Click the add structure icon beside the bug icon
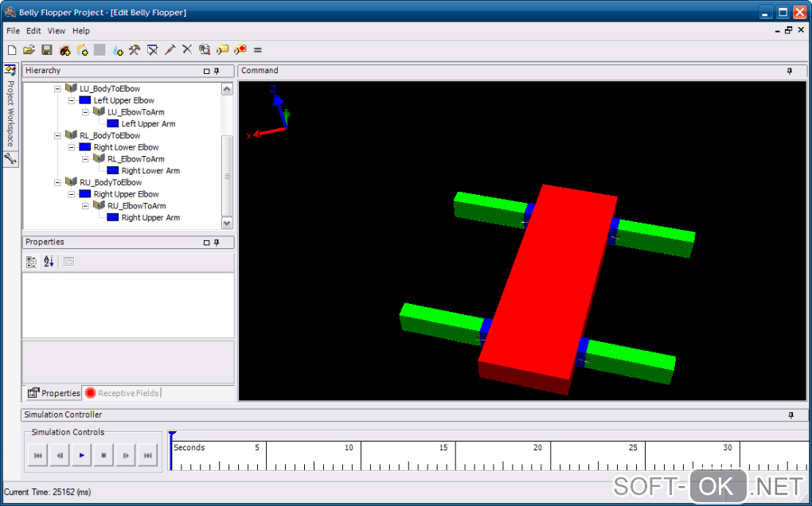This screenshot has height=506, width=812. point(82,50)
